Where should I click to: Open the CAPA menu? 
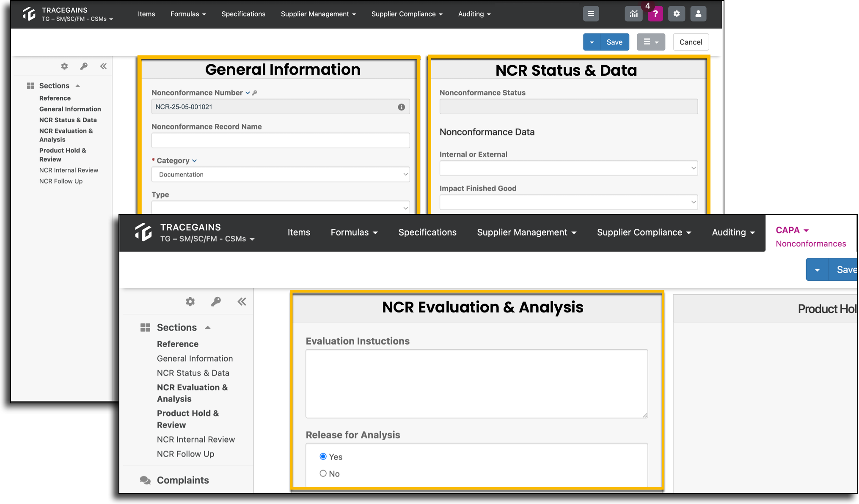[x=792, y=230]
